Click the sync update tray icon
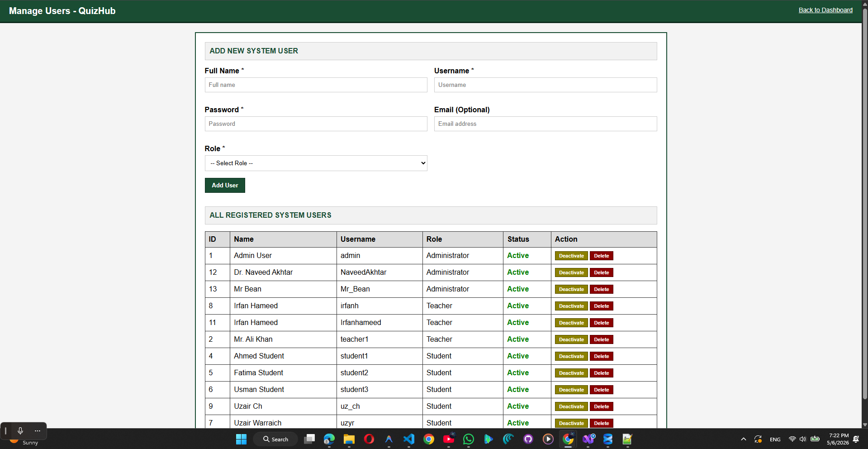Viewport: 868px width, 449px height. click(758, 439)
